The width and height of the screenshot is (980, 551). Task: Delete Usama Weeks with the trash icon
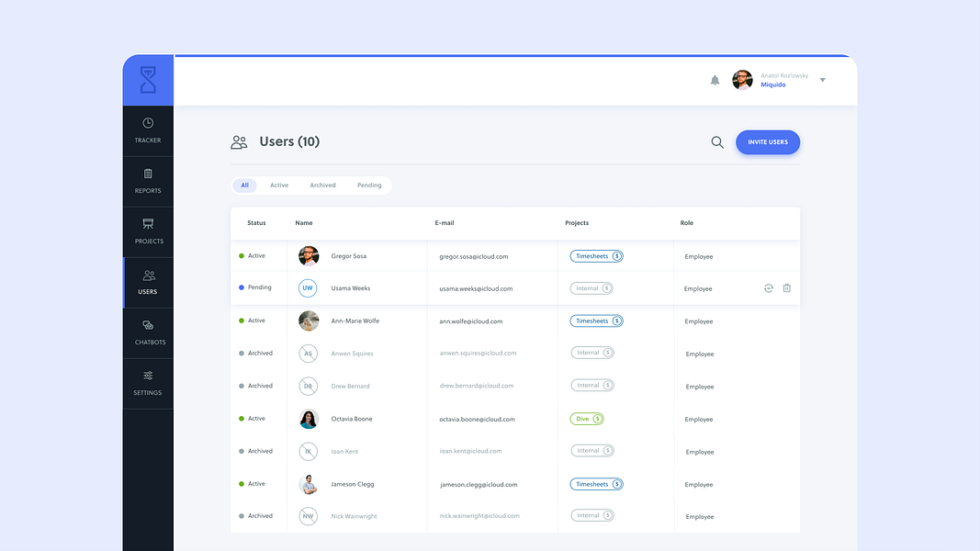[x=787, y=287]
